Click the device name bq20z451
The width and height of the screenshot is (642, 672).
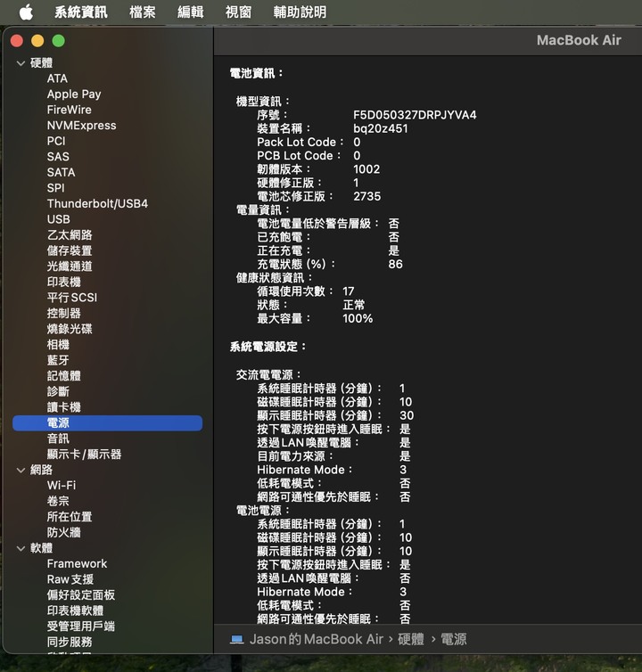(x=381, y=128)
